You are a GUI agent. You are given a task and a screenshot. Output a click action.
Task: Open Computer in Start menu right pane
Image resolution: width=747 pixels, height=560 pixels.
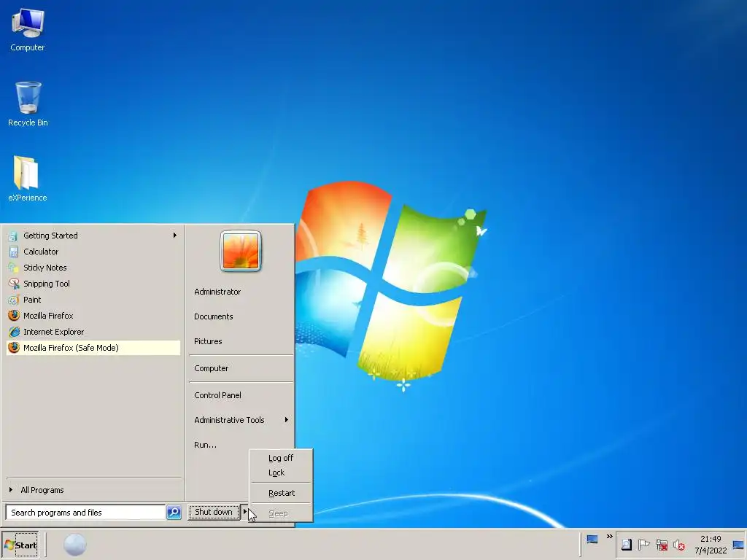(211, 368)
